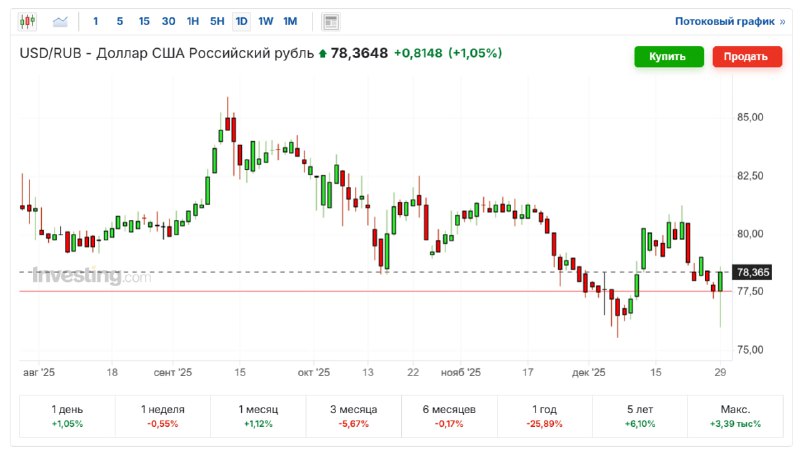800x450 pixels.
Task: Click the 78,365 current price label
Action: (752, 272)
